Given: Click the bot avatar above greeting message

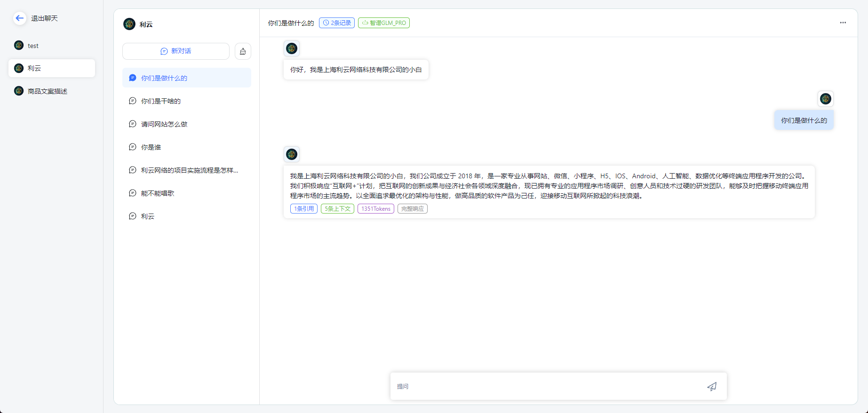Looking at the screenshot, I should pos(292,48).
